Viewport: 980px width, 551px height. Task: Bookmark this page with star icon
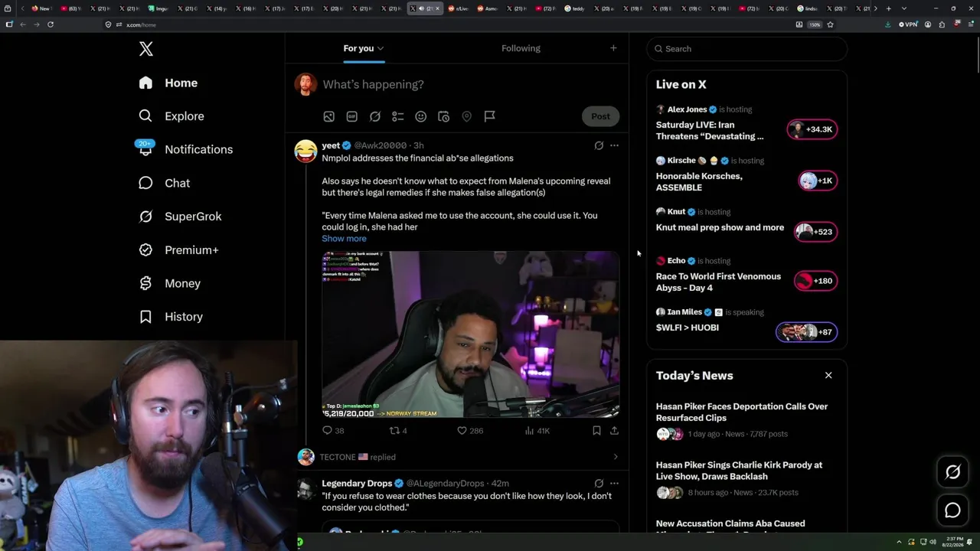(x=830, y=24)
